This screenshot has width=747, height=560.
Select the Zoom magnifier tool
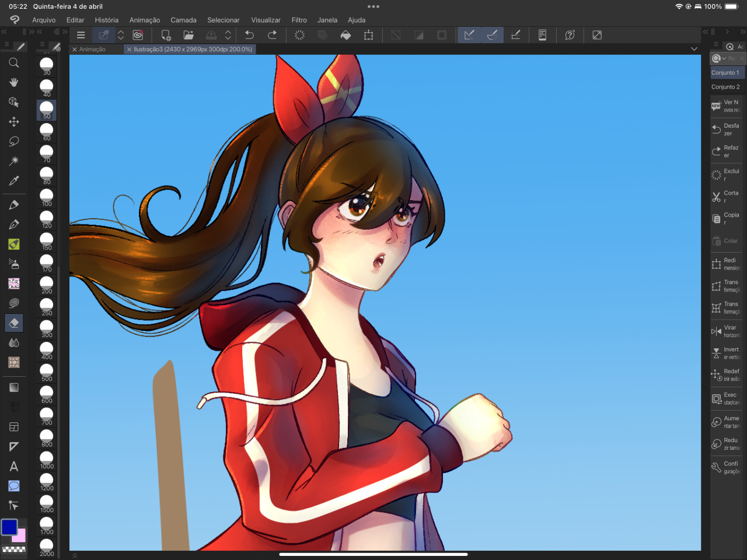(x=14, y=62)
